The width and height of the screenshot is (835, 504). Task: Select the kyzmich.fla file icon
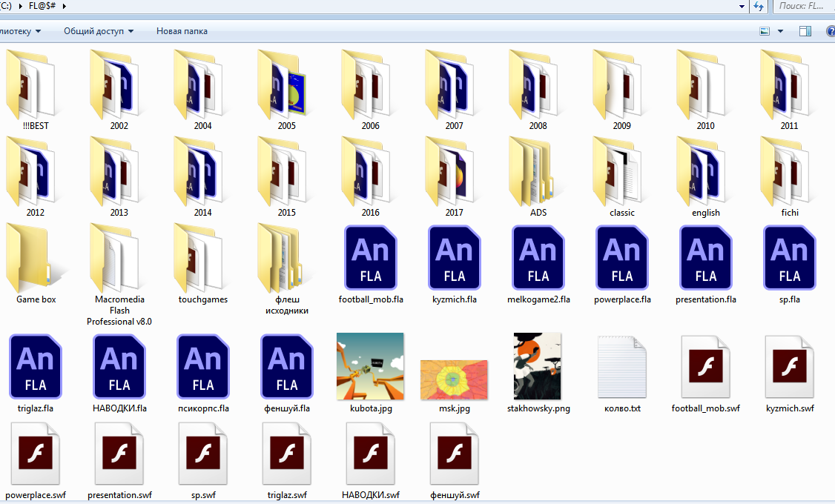455,258
